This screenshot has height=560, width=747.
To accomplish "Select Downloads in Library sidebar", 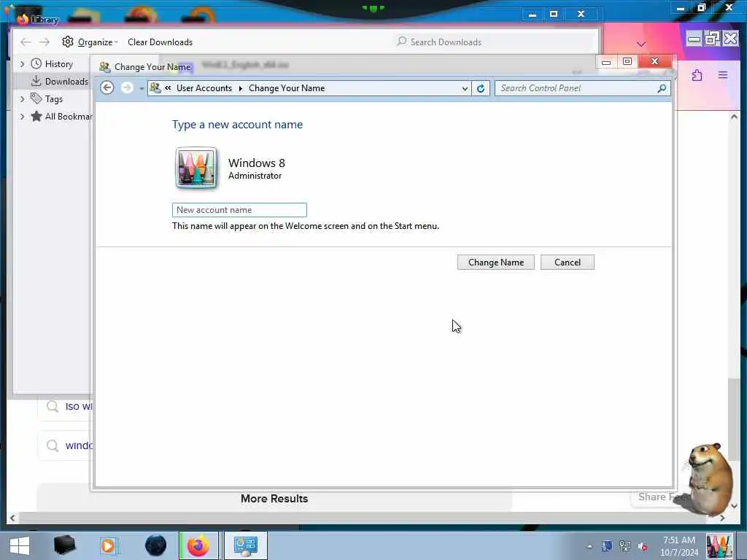I will [60, 82].
